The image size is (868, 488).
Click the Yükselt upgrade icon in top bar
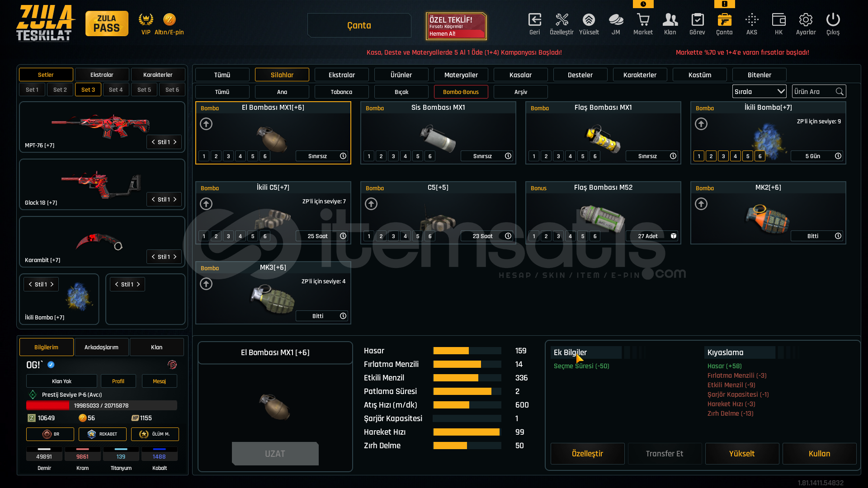pyautogui.click(x=589, y=20)
